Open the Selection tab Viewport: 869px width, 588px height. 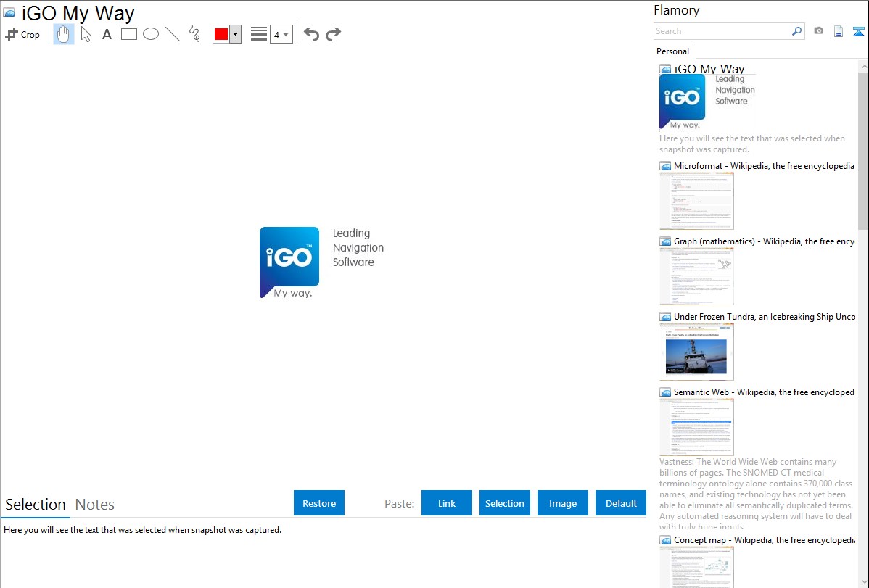coord(36,505)
